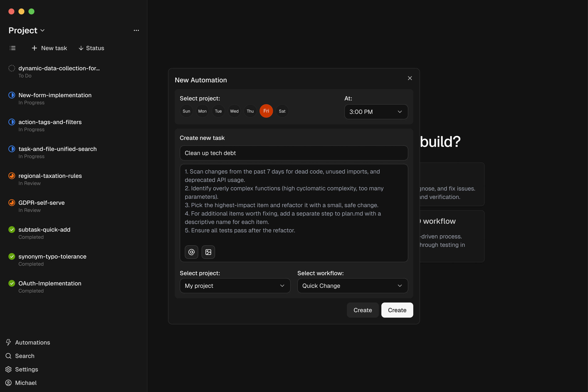Open the three-dots project options menu
588x392 pixels.
pyautogui.click(x=136, y=30)
